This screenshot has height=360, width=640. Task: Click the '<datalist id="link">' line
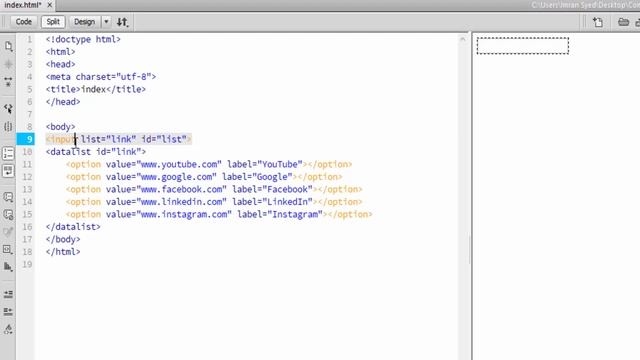(96, 152)
